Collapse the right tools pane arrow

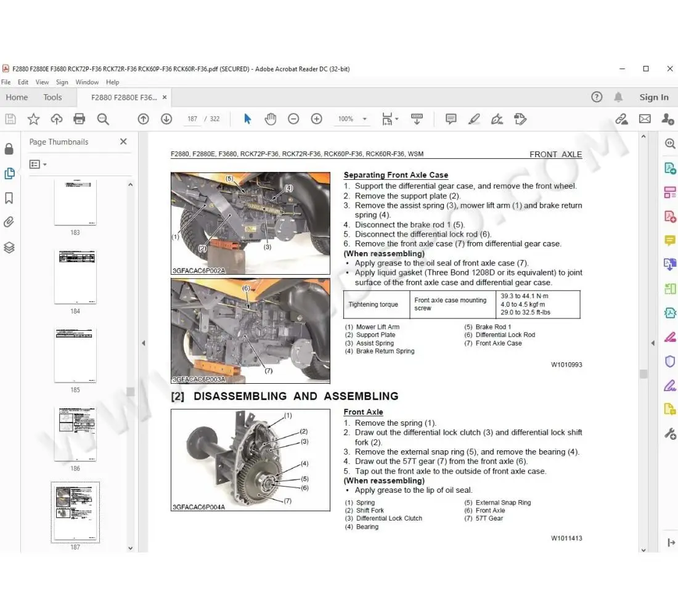(x=653, y=343)
